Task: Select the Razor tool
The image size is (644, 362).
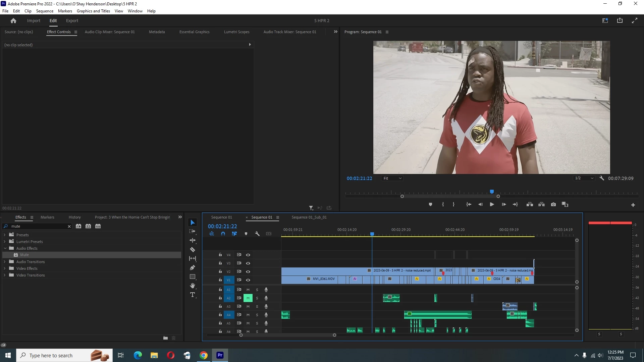Action: [193, 250]
